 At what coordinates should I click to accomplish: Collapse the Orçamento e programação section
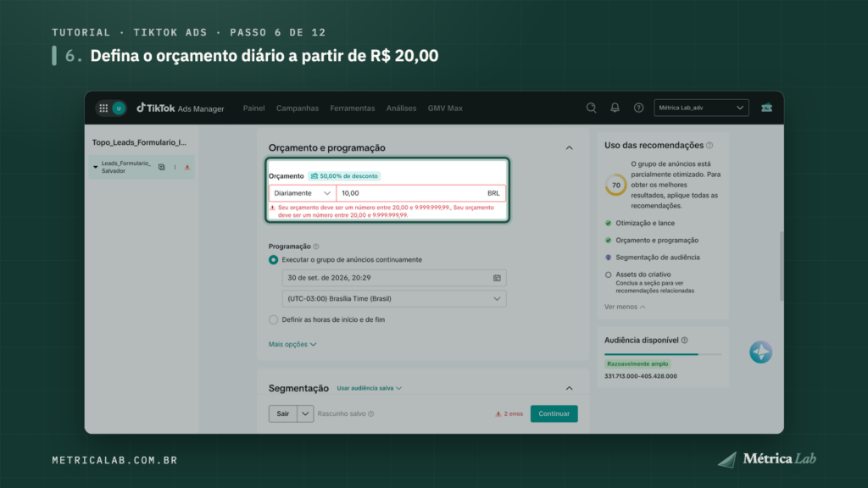pyautogui.click(x=569, y=147)
